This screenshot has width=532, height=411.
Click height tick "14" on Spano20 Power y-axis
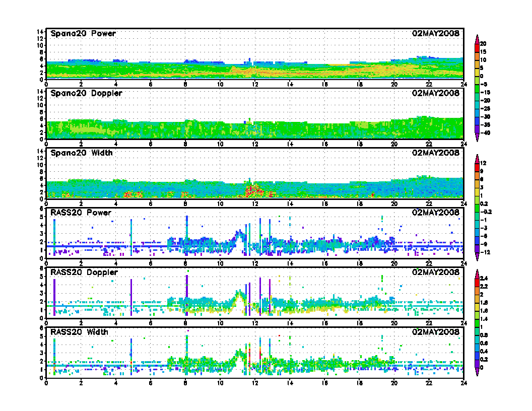[40, 32]
